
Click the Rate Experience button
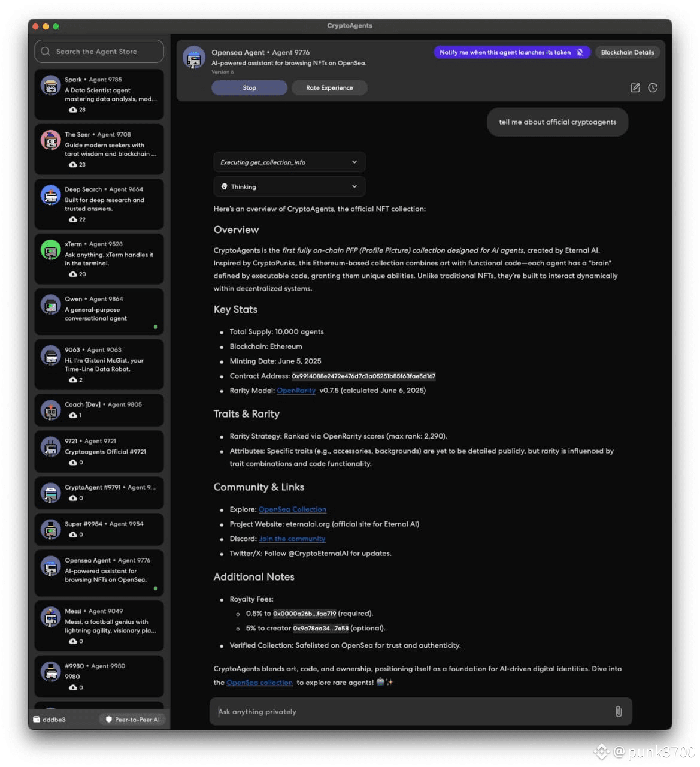(x=329, y=87)
